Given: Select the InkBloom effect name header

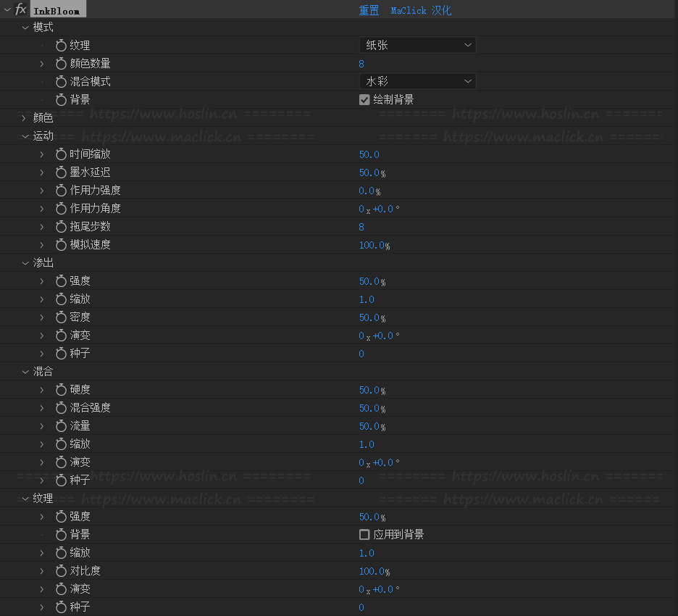Looking at the screenshot, I should tap(57, 11).
